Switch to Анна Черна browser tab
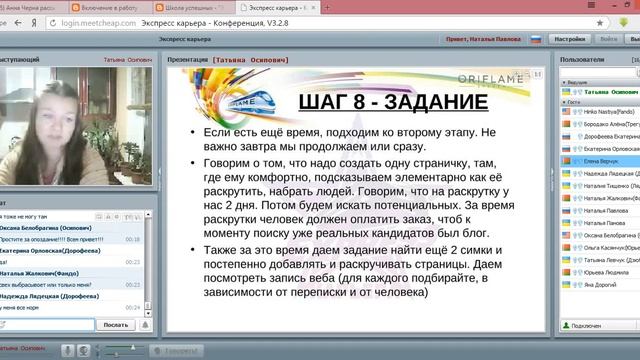Viewport: 640px width, 360px height. [x=33, y=7]
